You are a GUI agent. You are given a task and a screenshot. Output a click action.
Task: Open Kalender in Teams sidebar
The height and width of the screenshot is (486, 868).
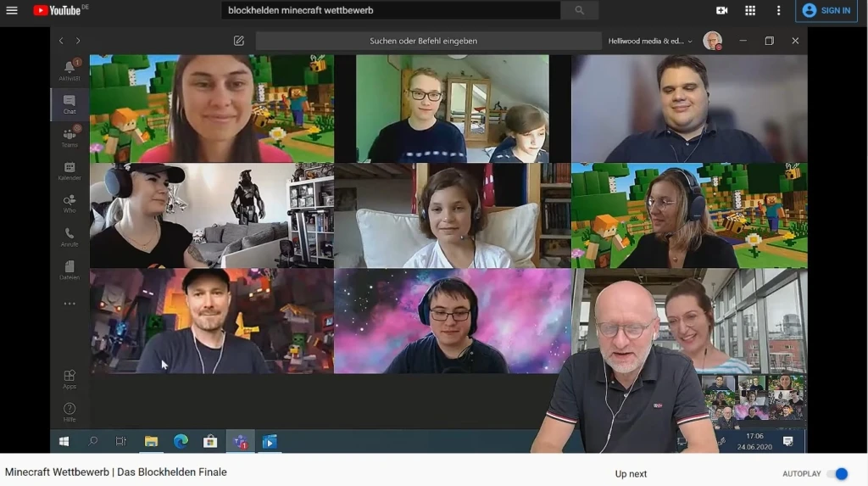(70, 170)
